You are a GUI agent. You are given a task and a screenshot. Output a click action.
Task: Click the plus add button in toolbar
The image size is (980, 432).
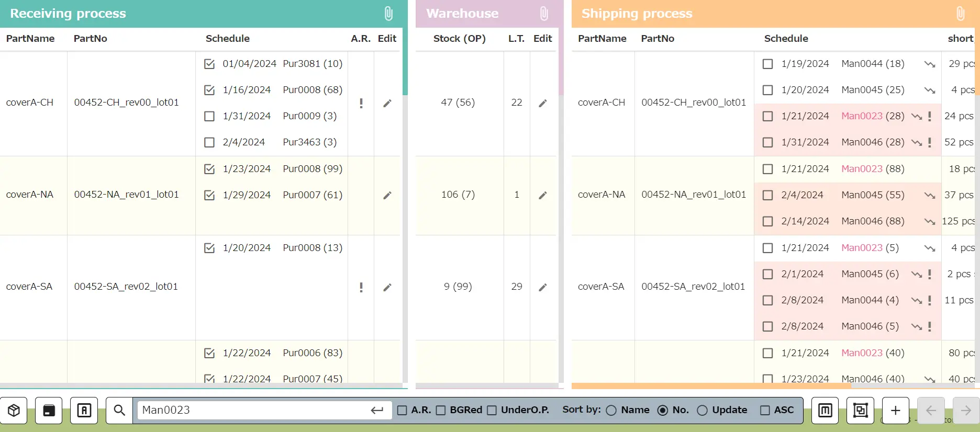coord(895,411)
